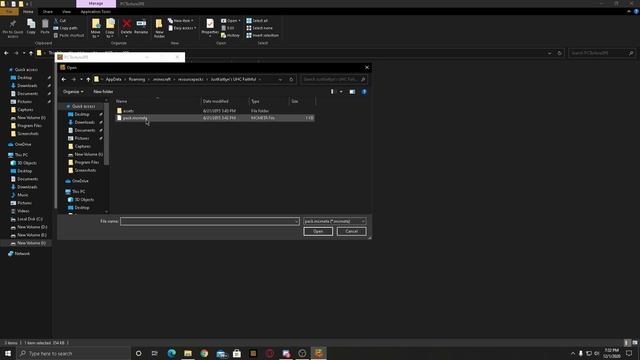Click New folder in the dialog toolbar

[x=103, y=92]
